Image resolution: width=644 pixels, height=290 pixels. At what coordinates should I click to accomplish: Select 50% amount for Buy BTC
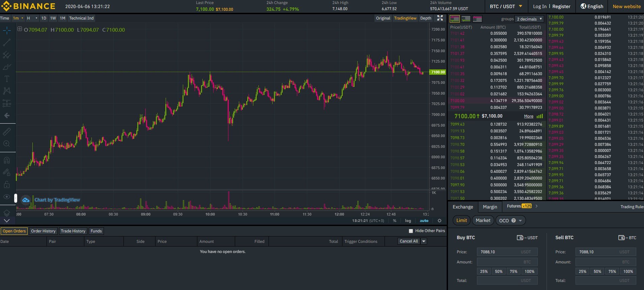point(499,271)
